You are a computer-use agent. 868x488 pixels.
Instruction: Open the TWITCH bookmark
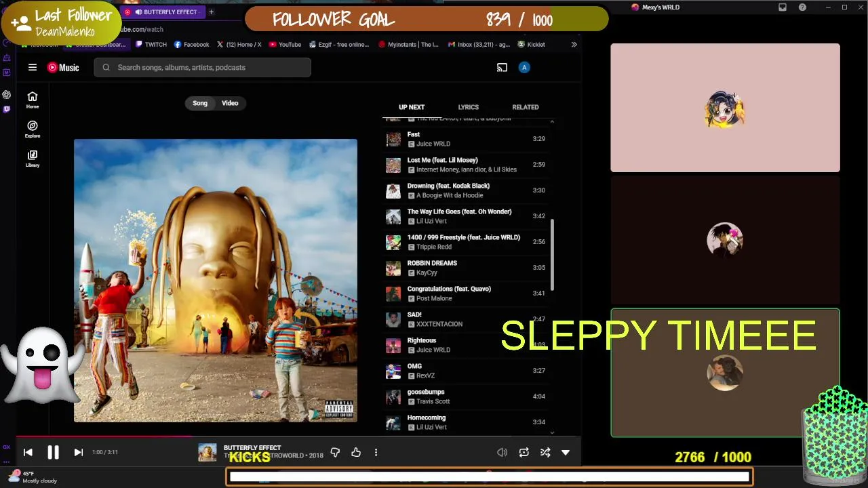click(x=151, y=45)
